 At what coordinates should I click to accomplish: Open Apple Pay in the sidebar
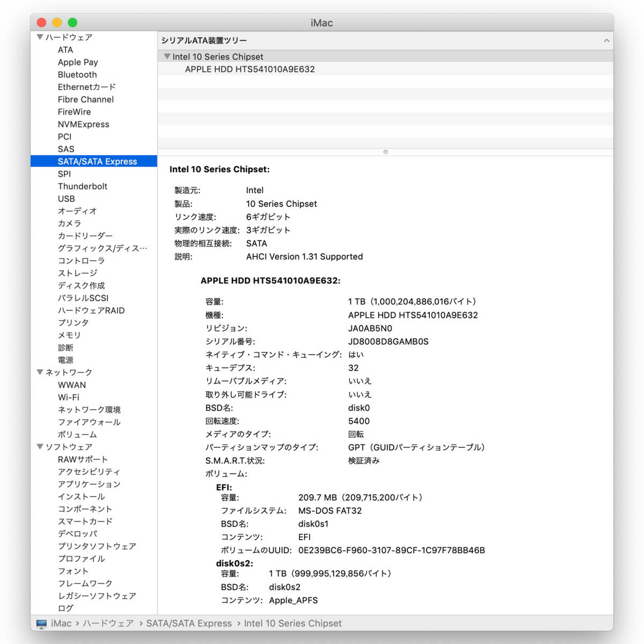78,62
